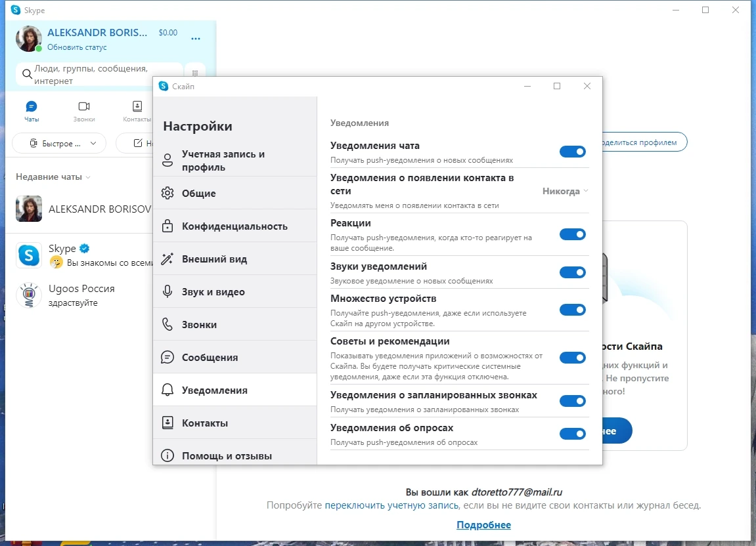This screenshot has height=546, width=756.
Task: Open Учетная запись и профиль settings
Action: 234,161
